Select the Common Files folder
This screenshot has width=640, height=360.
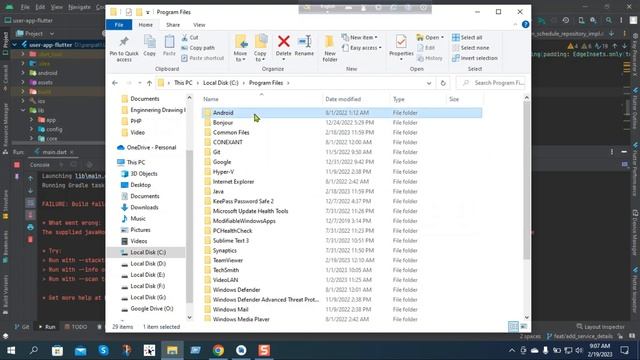click(x=231, y=132)
